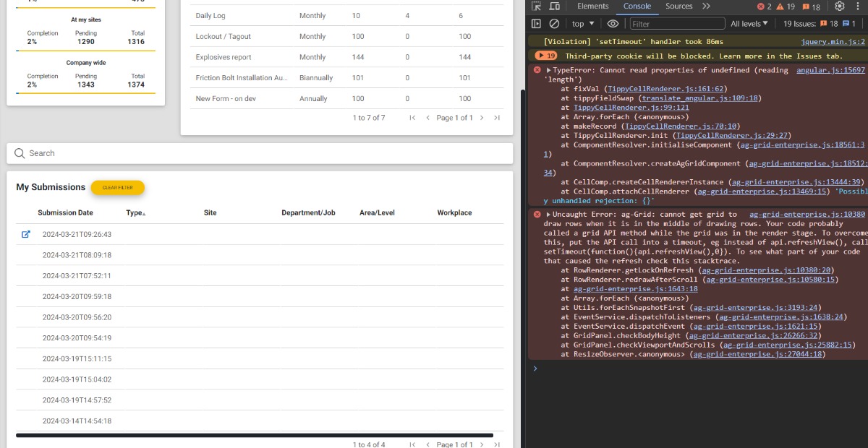This screenshot has height=448, width=868.
Task: Expand the 19 grouped cookie messages
Action: pos(545,56)
